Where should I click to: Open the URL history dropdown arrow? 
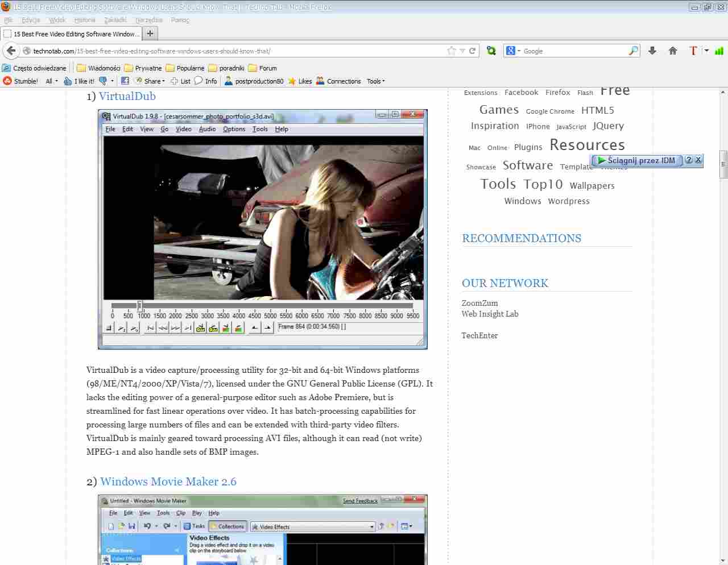[462, 51]
